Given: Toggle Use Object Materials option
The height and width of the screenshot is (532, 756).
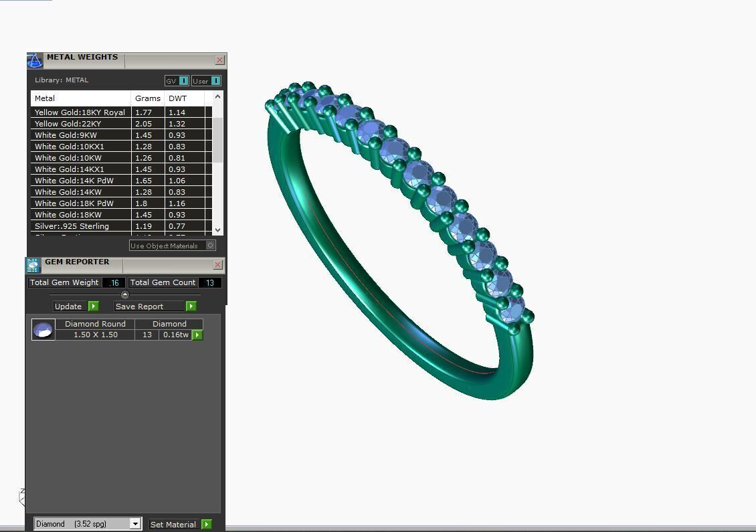Looking at the screenshot, I should click(x=210, y=246).
